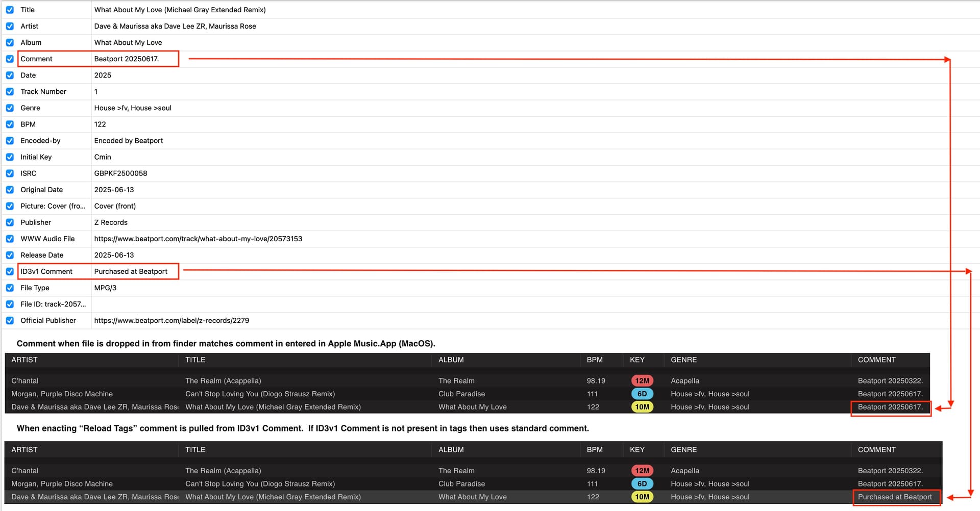980x511 pixels.
Task: Toggle the File Type checkbox
Action: click(10, 288)
